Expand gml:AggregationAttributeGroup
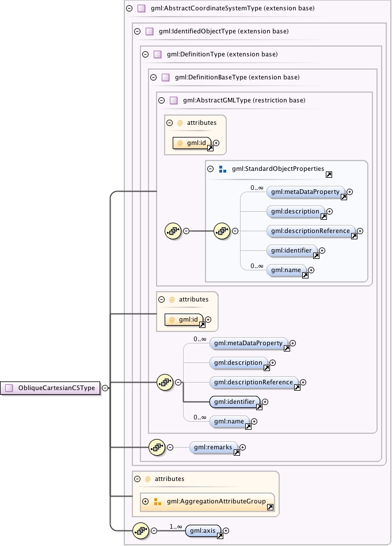392x546 pixels. click(145, 502)
